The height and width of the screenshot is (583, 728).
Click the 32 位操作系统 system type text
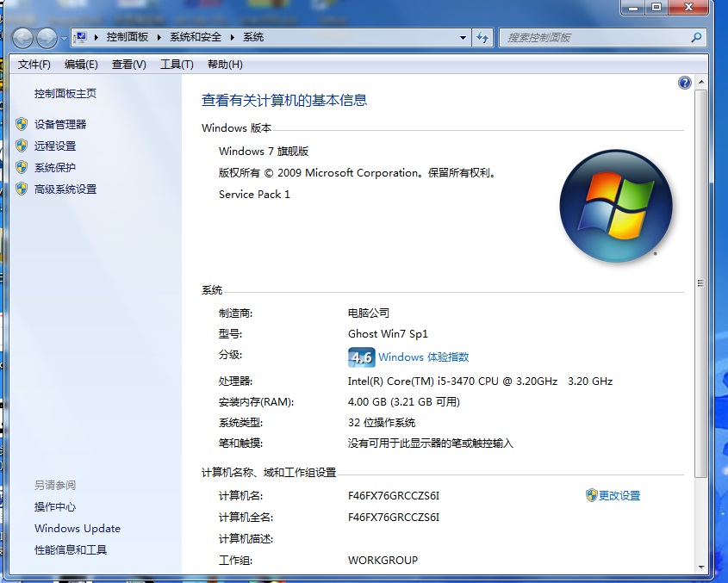coord(382,423)
